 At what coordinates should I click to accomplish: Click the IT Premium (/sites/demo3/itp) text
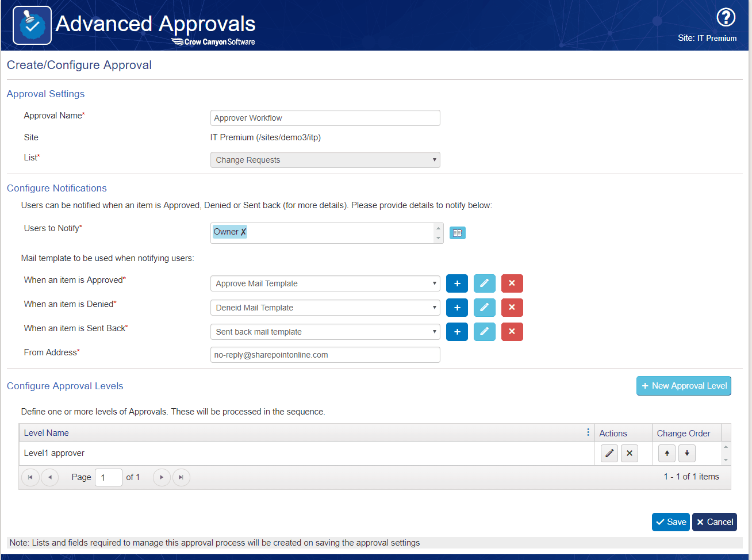266,137
